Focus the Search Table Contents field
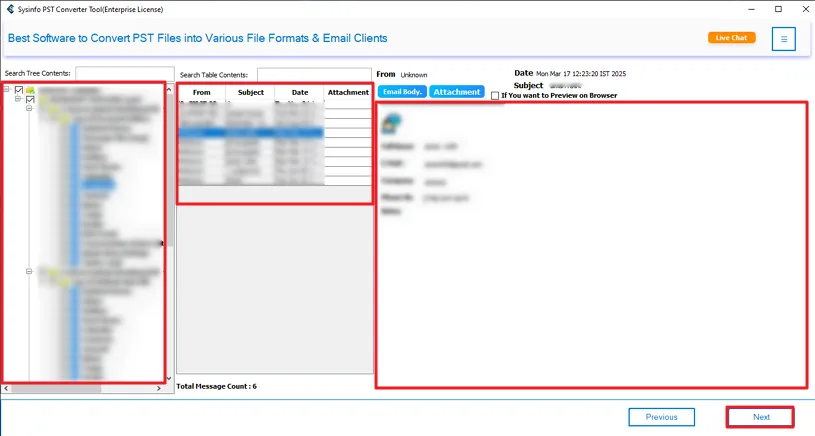The width and height of the screenshot is (815, 436). tap(314, 75)
